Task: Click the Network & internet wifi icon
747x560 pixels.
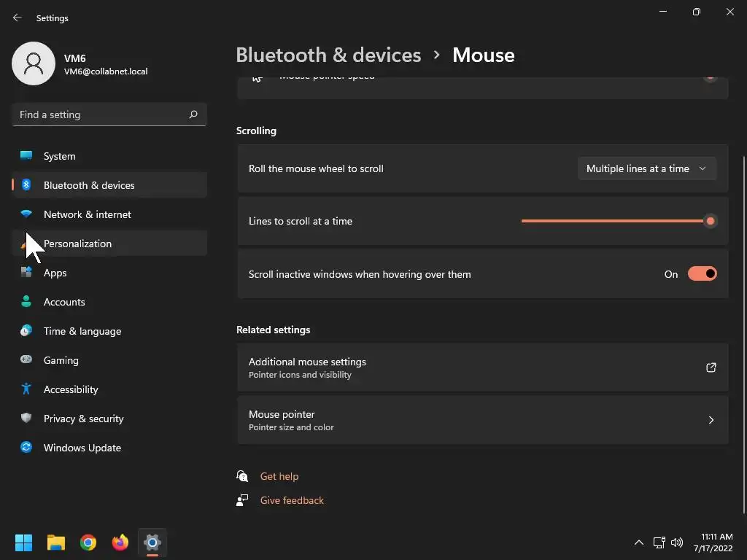Action: pos(26,214)
